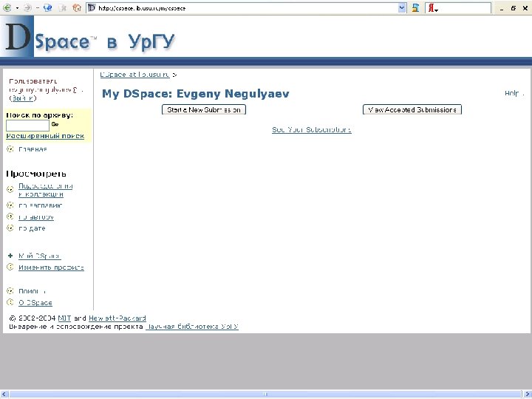
Task: Open 'Расширенный поиск' advanced search link
Action: coord(45,136)
